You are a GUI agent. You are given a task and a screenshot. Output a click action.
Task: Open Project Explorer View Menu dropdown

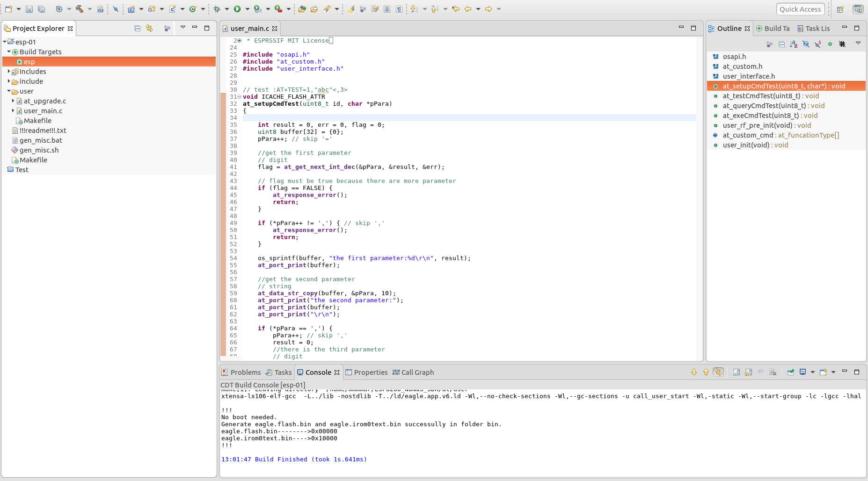coord(183,27)
